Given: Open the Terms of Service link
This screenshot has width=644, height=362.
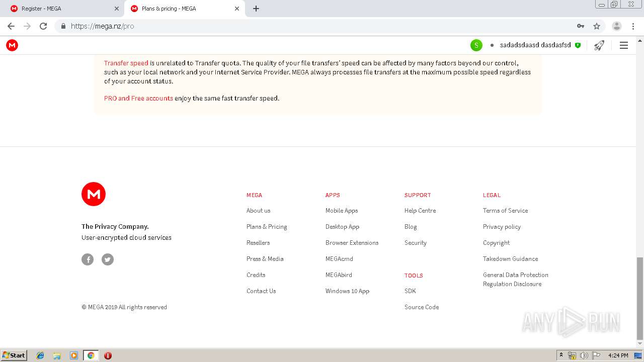Looking at the screenshot, I should coord(505,211).
